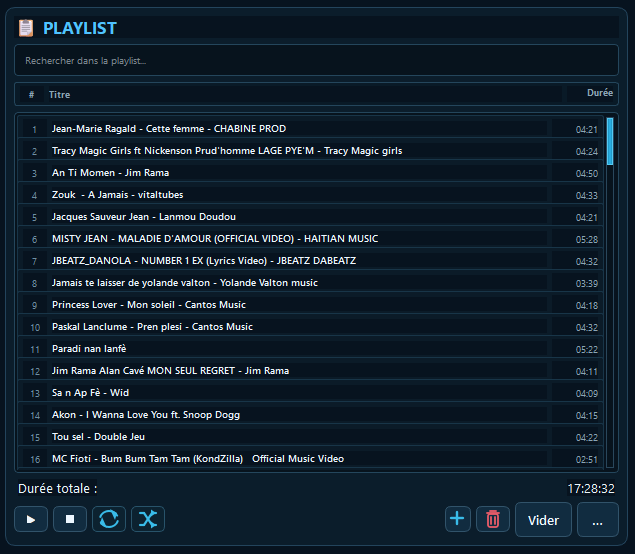Select 'MISTY JEAN - MALADIE D'AMOUR' track

(x=311, y=239)
